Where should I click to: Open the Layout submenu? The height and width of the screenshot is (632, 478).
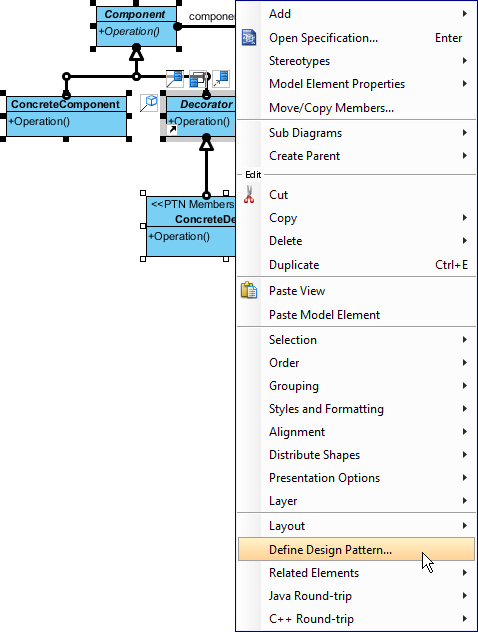pos(356,525)
